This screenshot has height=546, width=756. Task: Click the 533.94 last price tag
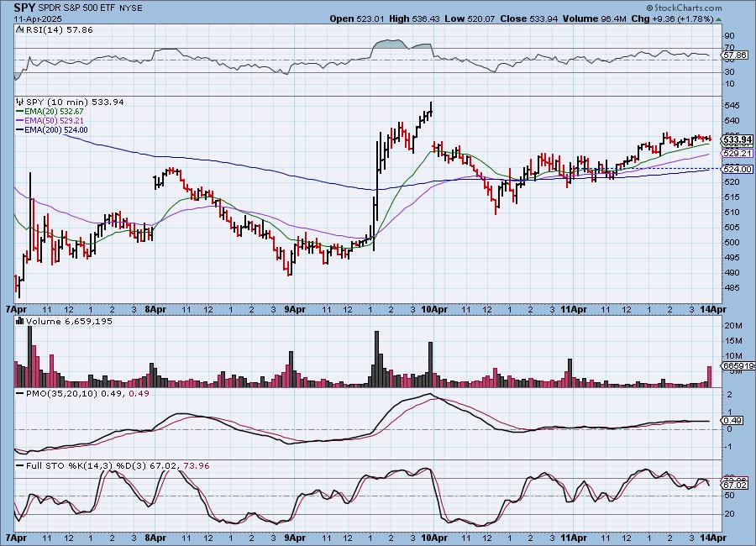click(x=738, y=140)
